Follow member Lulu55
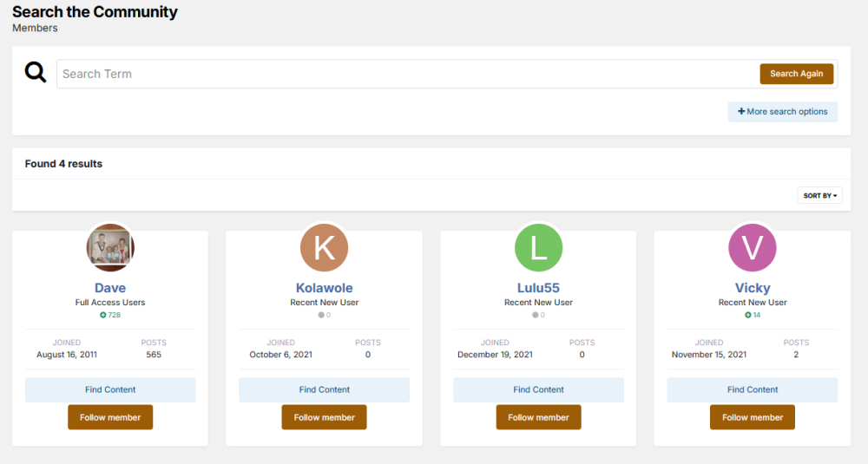The height and width of the screenshot is (464, 868). coord(538,417)
